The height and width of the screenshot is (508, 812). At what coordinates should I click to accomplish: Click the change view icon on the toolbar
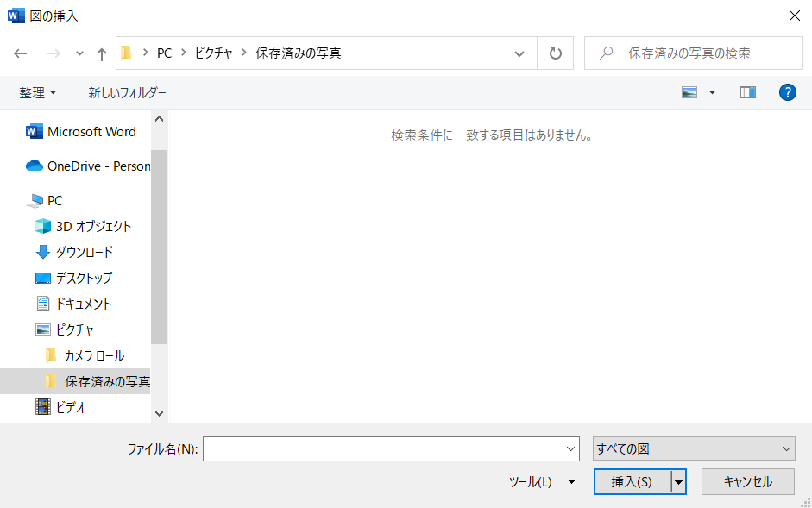(x=689, y=92)
